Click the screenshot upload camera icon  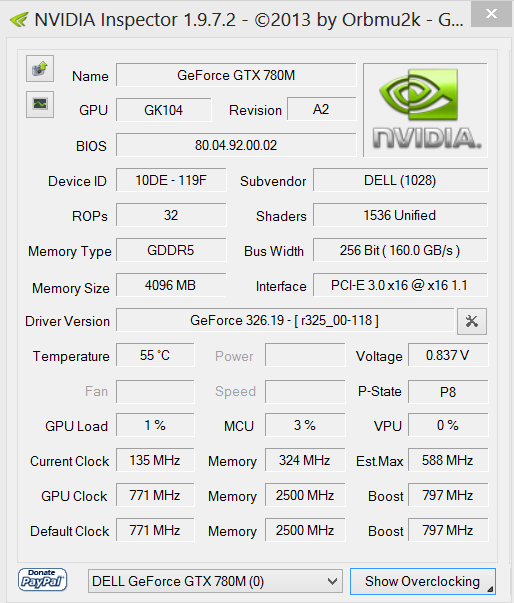(40, 69)
